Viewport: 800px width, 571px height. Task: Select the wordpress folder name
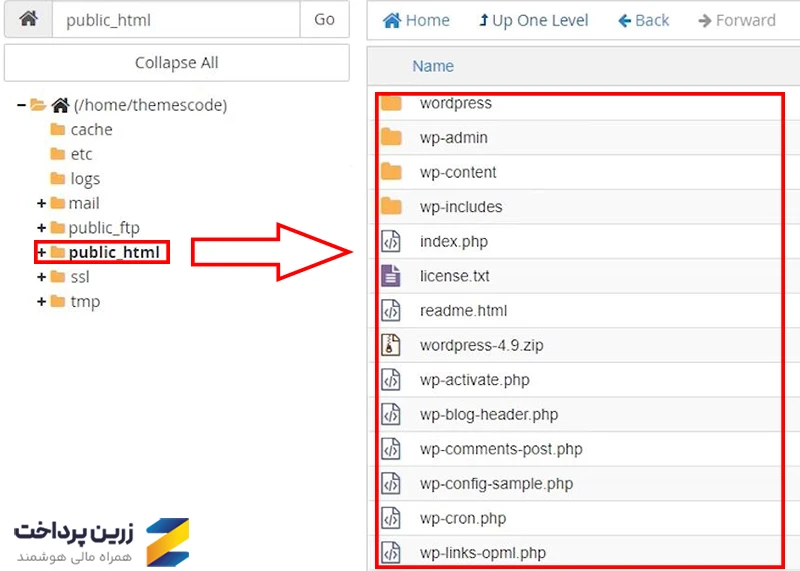pyautogui.click(x=456, y=104)
